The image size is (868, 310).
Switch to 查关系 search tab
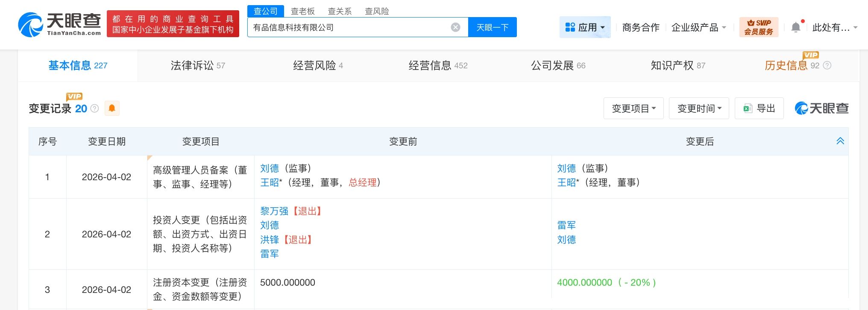pos(340,11)
